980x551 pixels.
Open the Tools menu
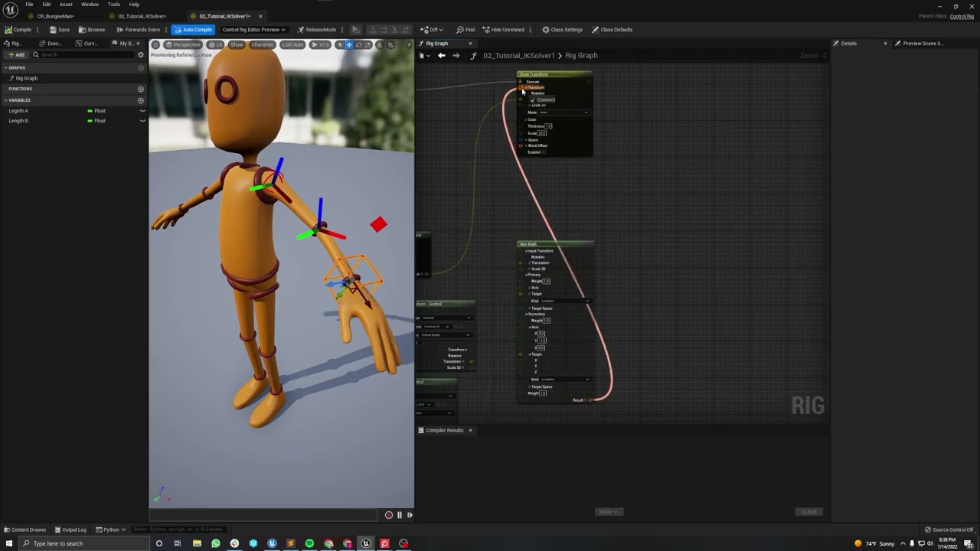[x=113, y=4]
